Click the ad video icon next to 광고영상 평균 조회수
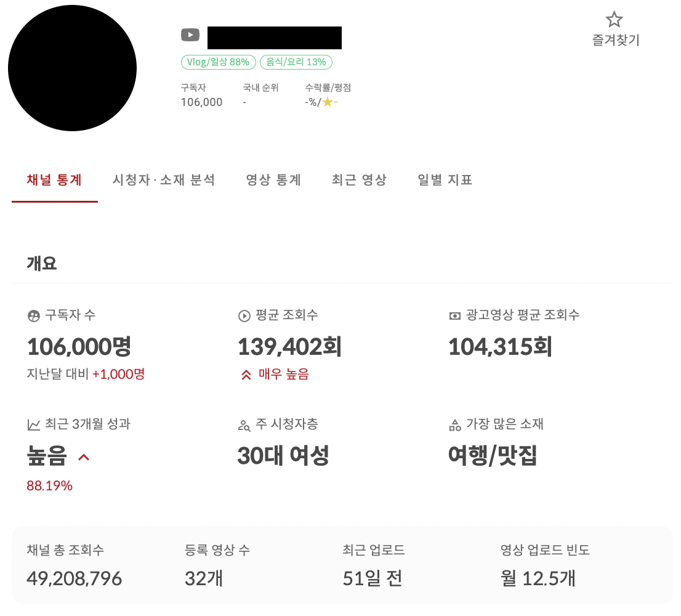The height and width of the screenshot is (616, 681). pyautogui.click(x=454, y=315)
